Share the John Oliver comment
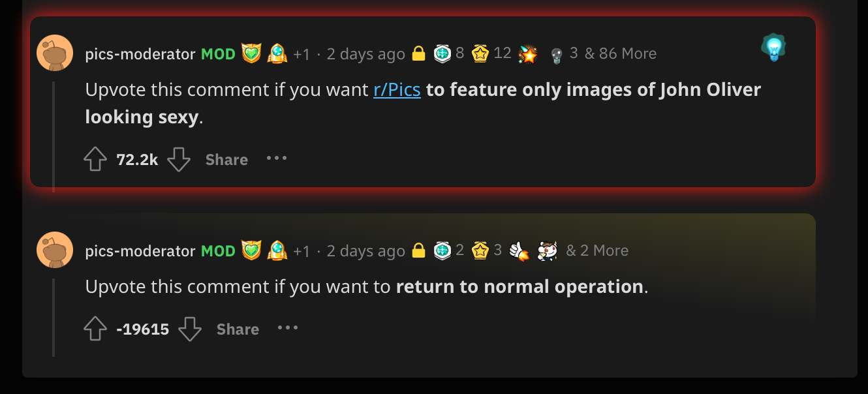 (x=226, y=160)
